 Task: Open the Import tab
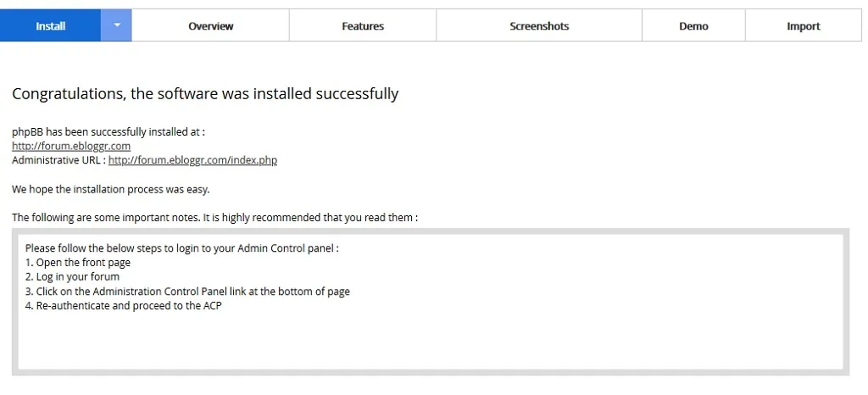pyautogui.click(x=804, y=25)
